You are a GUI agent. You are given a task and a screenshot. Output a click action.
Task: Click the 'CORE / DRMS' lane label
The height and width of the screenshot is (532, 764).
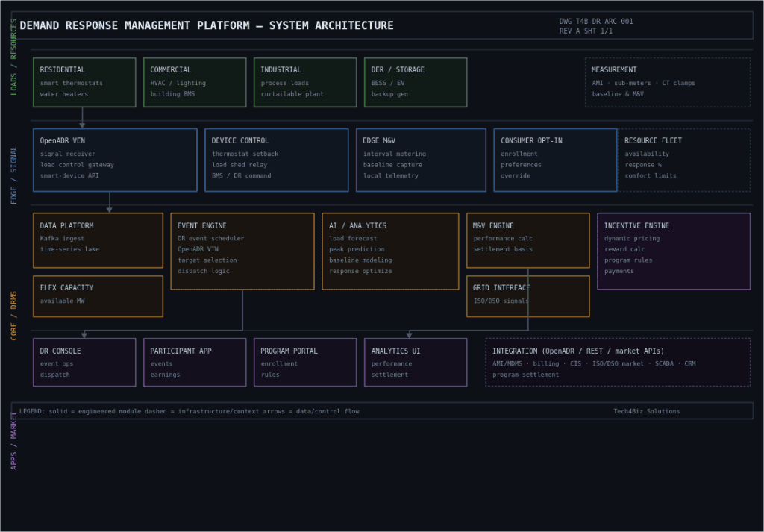[x=13, y=316]
